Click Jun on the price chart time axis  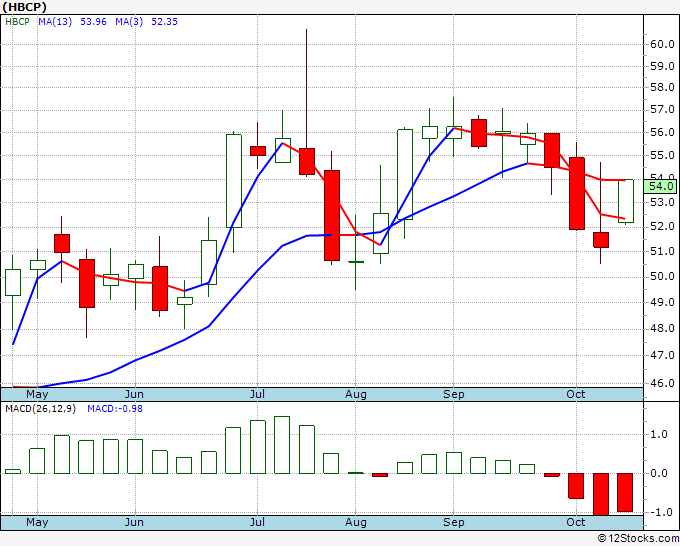(134, 395)
